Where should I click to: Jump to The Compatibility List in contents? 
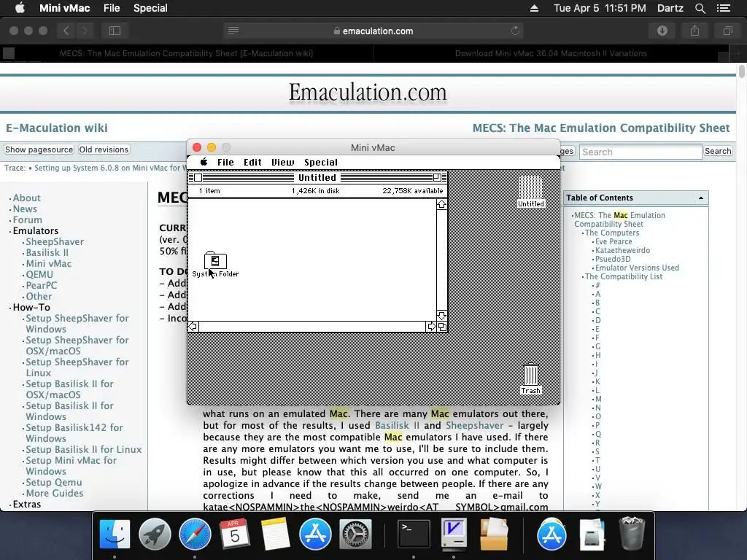(x=623, y=276)
